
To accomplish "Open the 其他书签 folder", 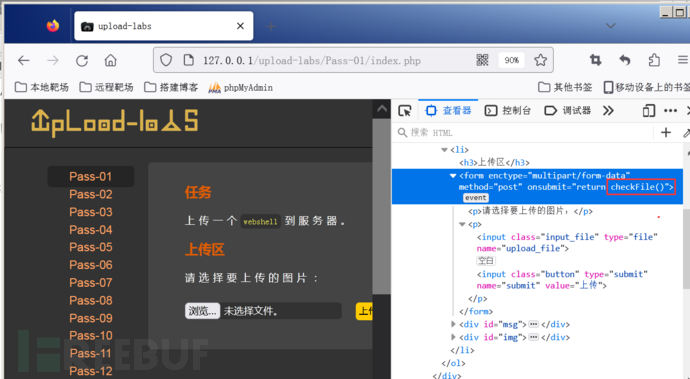I will pos(565,87).
